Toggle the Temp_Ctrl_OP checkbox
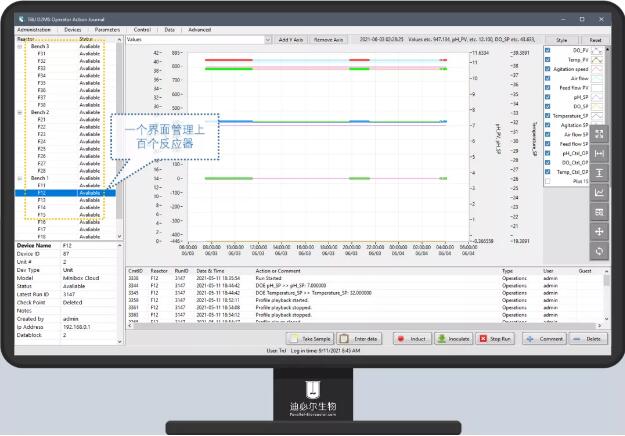Screen dimensions: 625x436 coord(548,172)
